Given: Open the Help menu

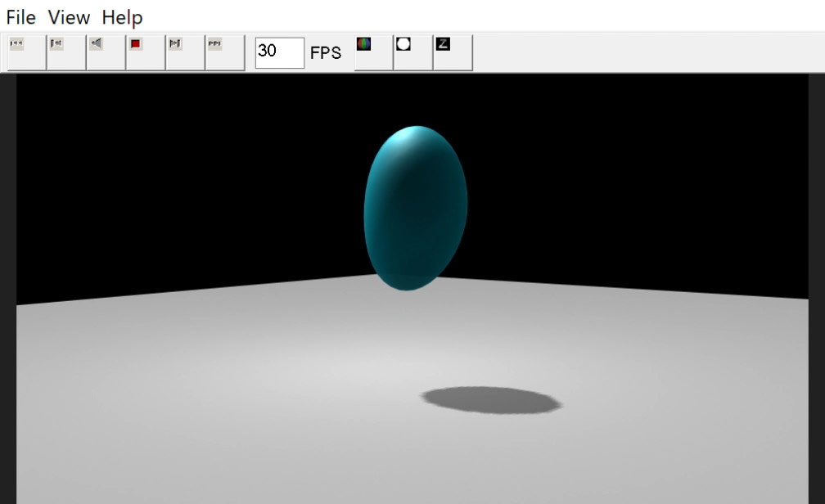Looking at the screenshot, I should 122,17.
